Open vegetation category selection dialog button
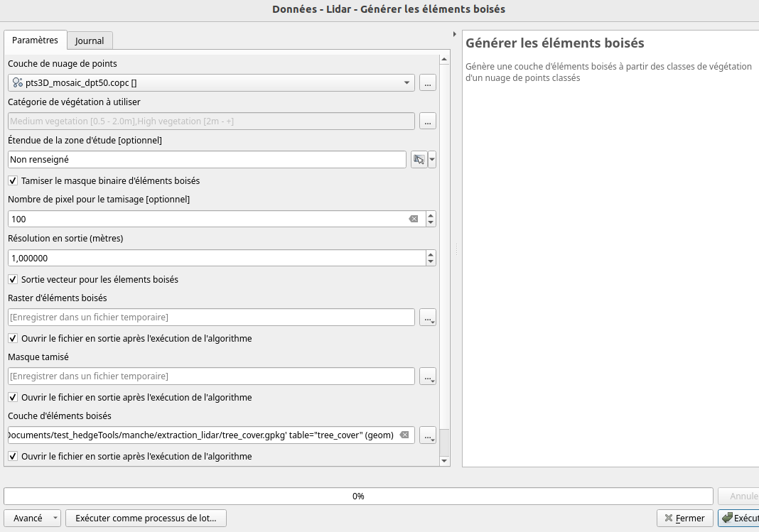The width and height of the screenshot is (759, 532). pyautogui.click(x=427, y=121)
